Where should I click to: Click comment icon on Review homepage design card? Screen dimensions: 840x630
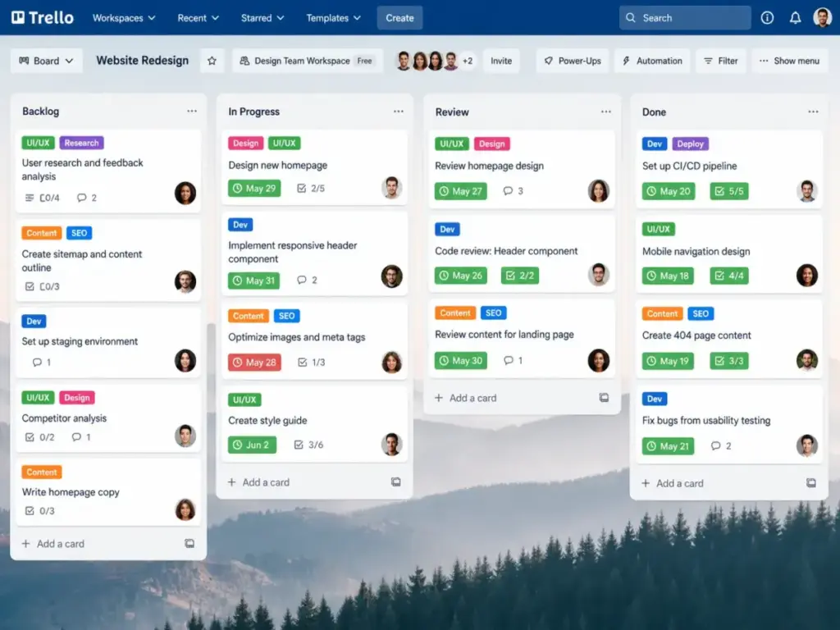coord(508,190)
